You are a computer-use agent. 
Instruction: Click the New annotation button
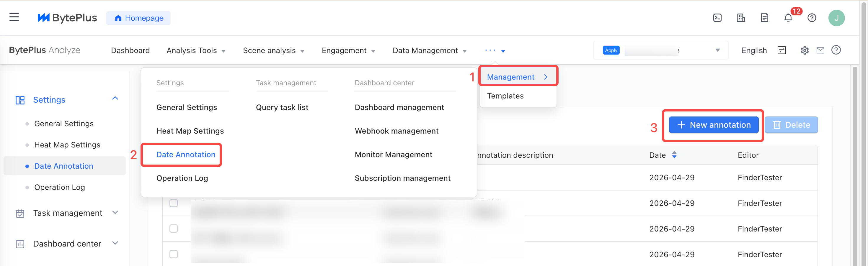pos(713,125)
